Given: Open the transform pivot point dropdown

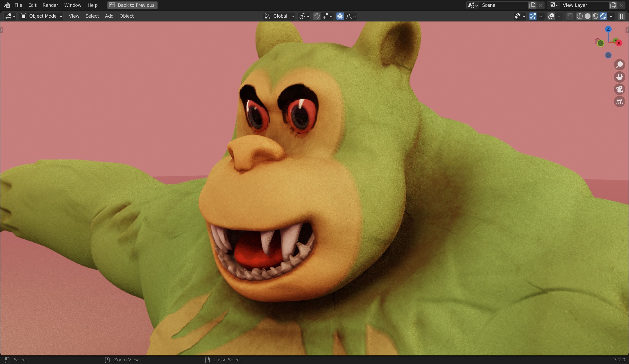Looking at the screenshot, I should tap(304, 16).
